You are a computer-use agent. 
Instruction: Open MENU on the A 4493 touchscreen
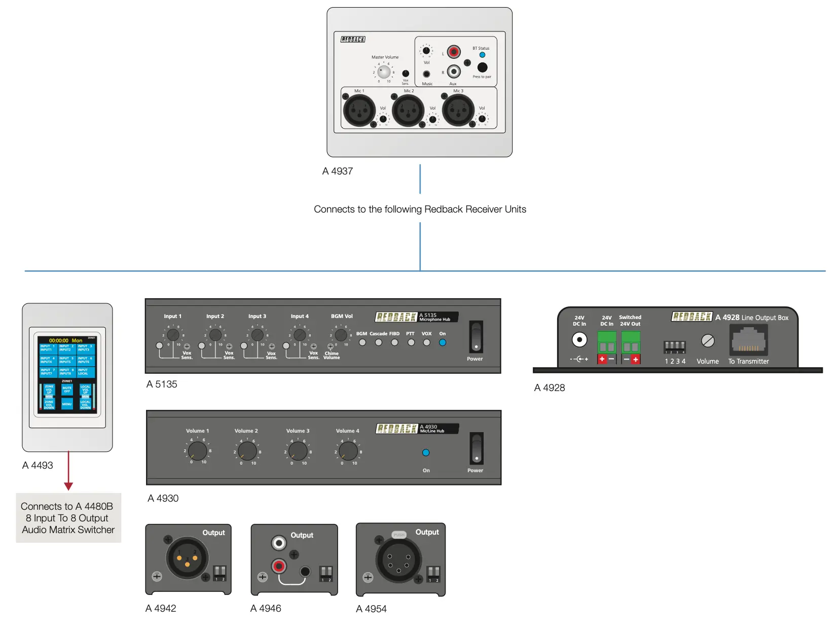67,404
